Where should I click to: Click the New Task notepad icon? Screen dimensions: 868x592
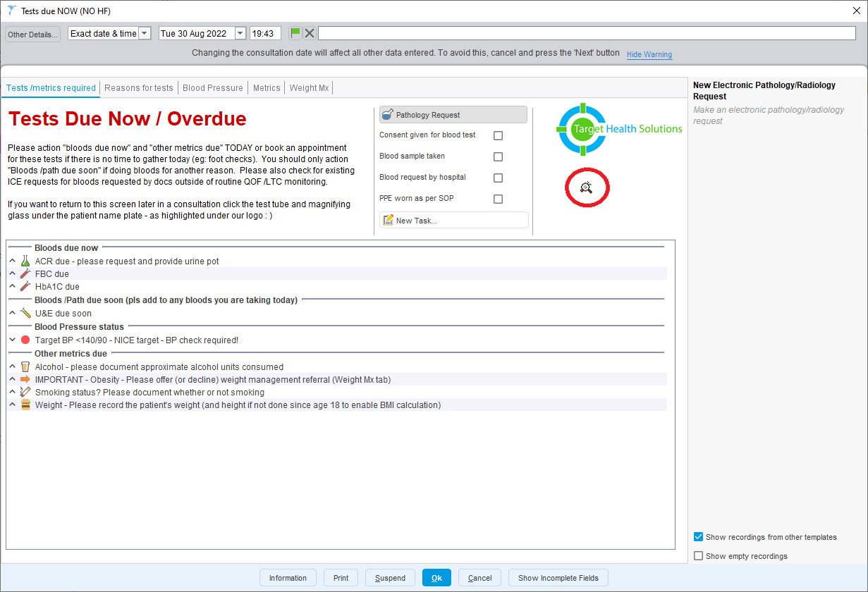(x=388, y=221)
